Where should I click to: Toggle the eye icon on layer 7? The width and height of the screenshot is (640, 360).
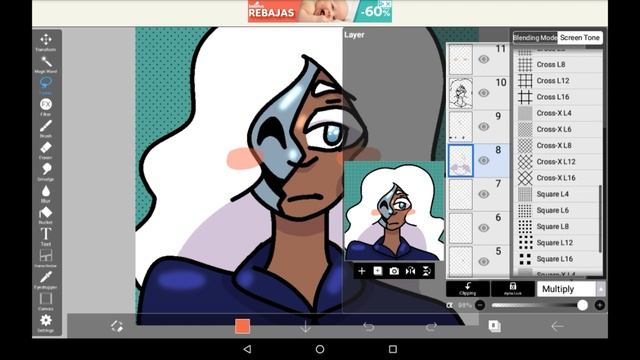coord(484,194)
